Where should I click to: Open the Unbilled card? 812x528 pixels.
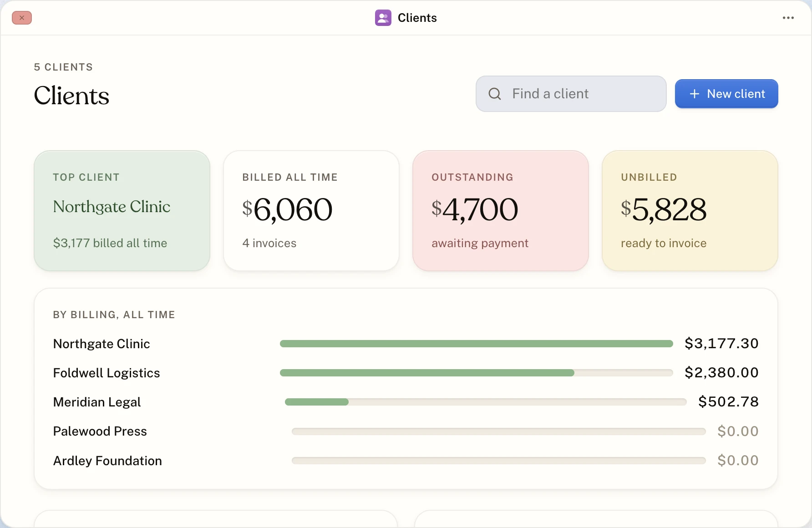click(x=690, y=211)
